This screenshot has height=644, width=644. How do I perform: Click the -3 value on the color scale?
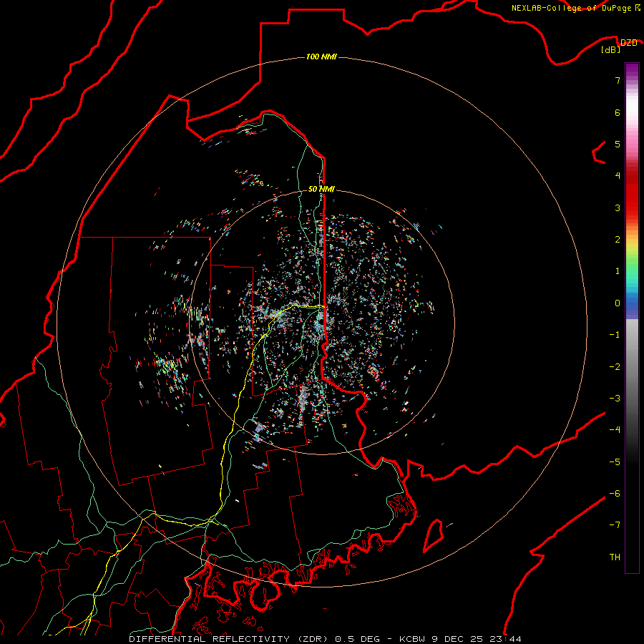pyautogui.click(x=615, y=399)
